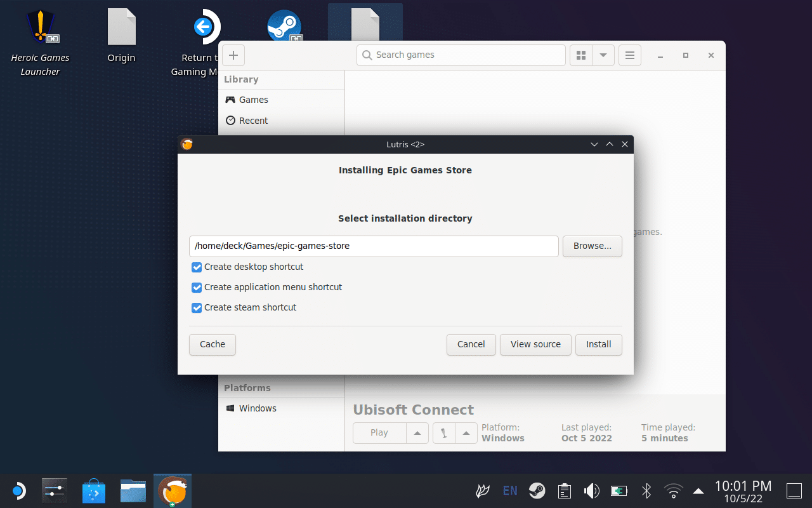
Task: Open the Lutris hamburger menu
Action: coord(630,55)
